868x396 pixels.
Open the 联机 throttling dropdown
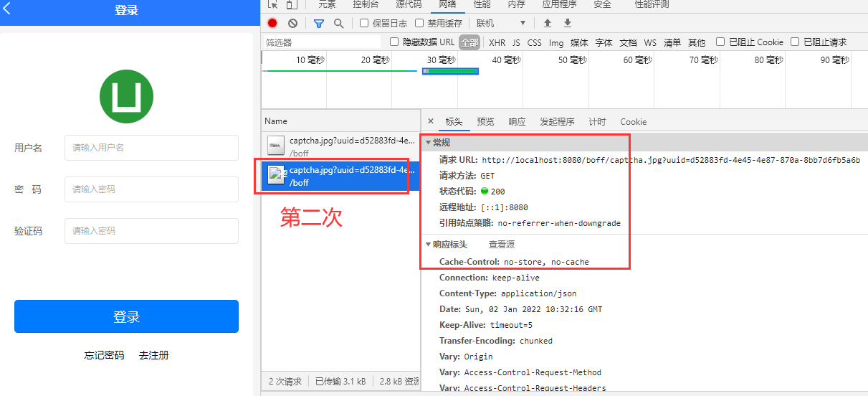point(500,23)
